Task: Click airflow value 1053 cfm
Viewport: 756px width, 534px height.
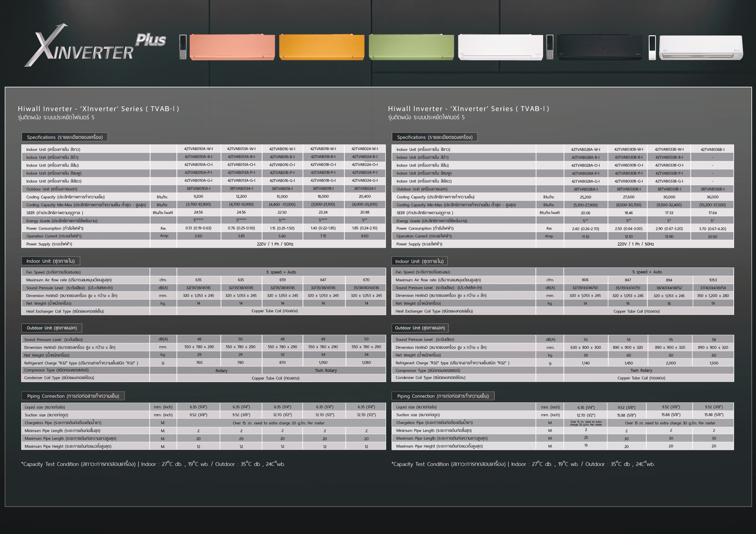Action: coord(713,280)
